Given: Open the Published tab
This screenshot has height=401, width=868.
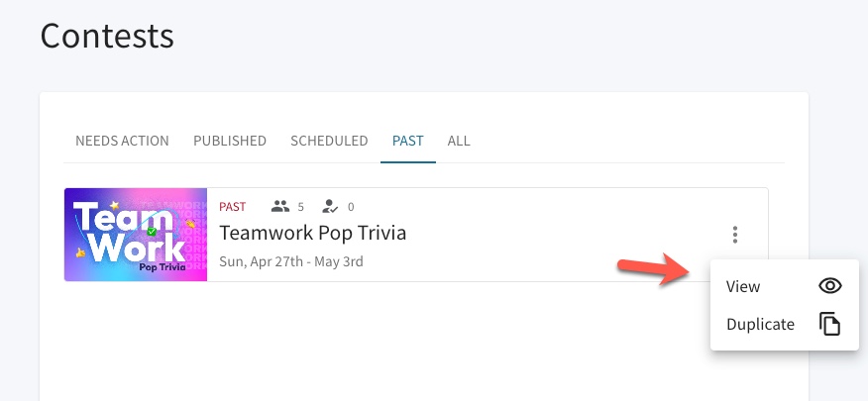Looking at the screenshot, I should (x=230, y=141).
